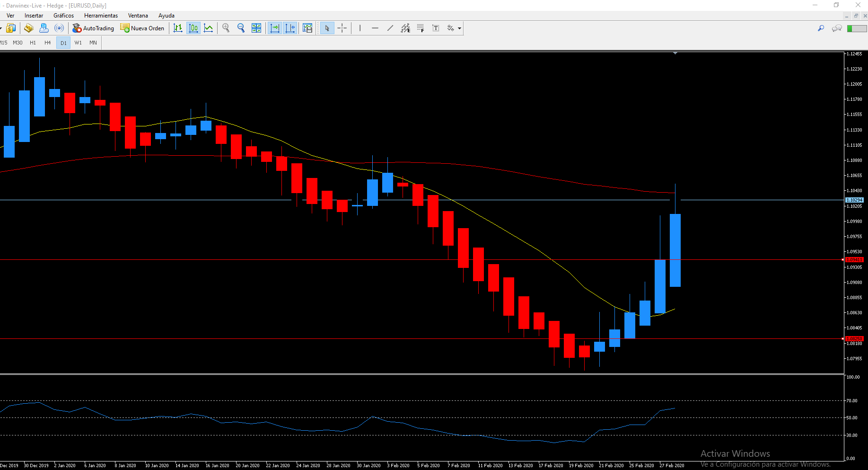Switch to line chart mode
The height and width of the screenshot is (470, 868).
(209, 28)
